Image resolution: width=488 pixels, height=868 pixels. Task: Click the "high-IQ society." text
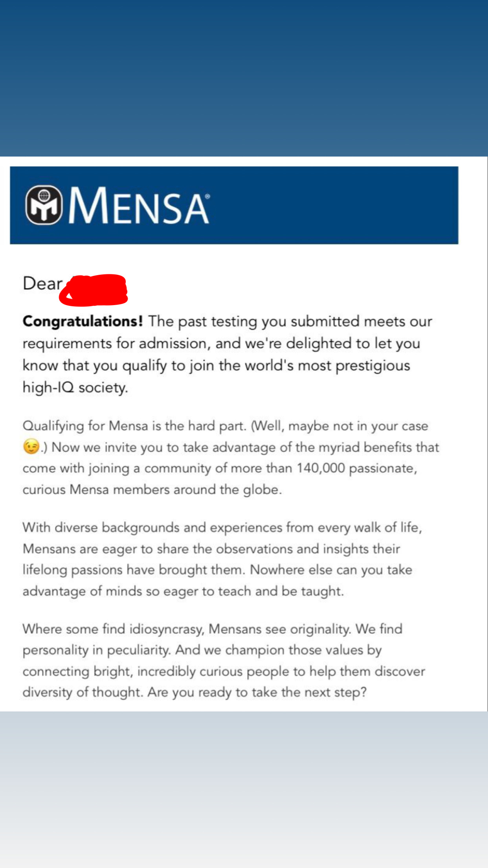(x=75, y=388)
